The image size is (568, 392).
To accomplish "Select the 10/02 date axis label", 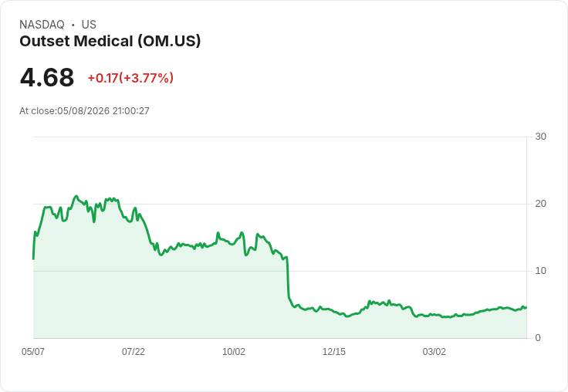I will coord(234,351).
